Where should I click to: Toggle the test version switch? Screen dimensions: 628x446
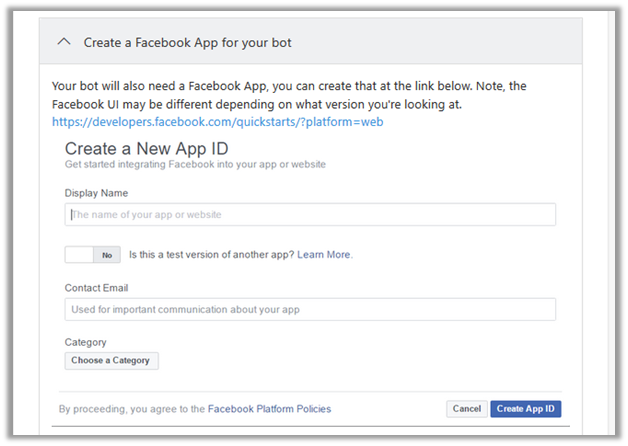coord(93,255)
